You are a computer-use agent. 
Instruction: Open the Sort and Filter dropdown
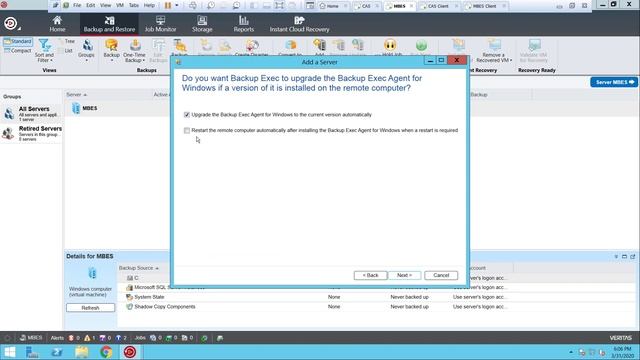[x=44, y=51]
